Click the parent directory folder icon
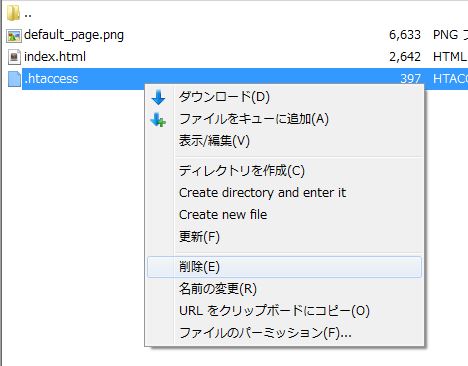The width and height of the screenshot is (468, 366). [13, 14]
